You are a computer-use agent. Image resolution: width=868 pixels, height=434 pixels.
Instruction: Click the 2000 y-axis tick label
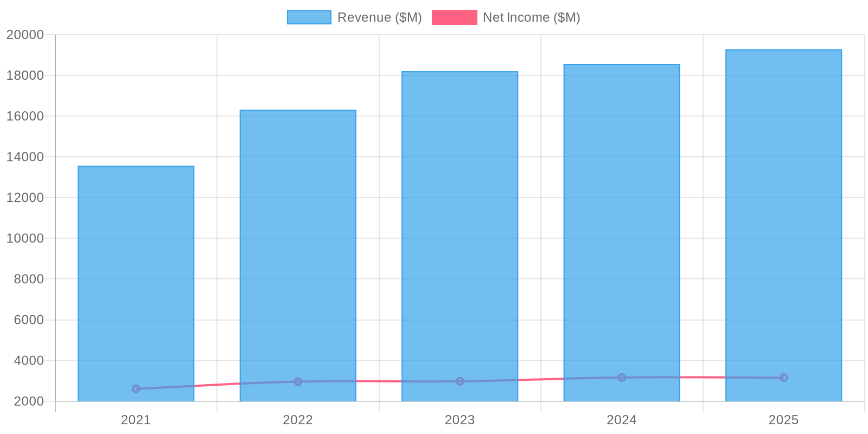(28, 401)
